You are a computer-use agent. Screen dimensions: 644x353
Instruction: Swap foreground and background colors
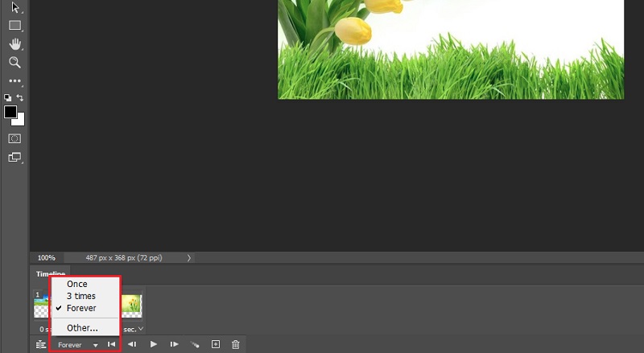click(19, 97)
